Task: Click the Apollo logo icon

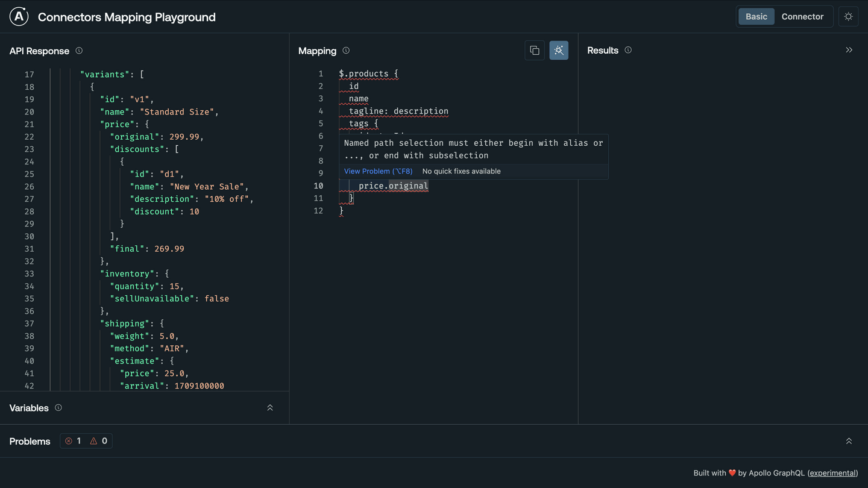Action: tap(19, 17)
